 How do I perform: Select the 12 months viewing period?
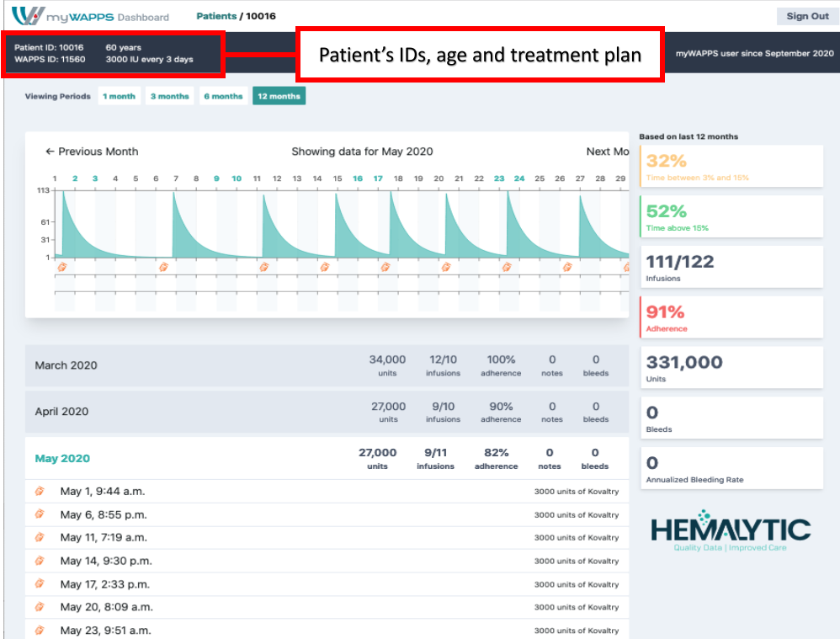point(279,96)
